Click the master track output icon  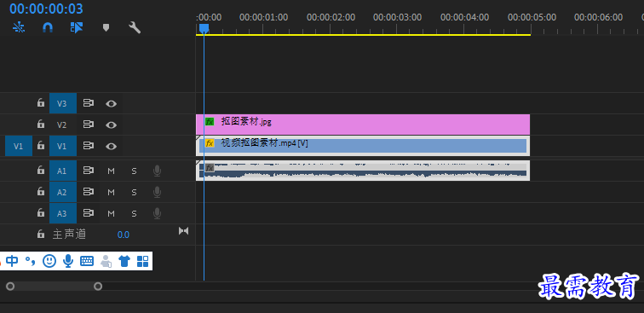pyautogui.click(x=184, y=231)
